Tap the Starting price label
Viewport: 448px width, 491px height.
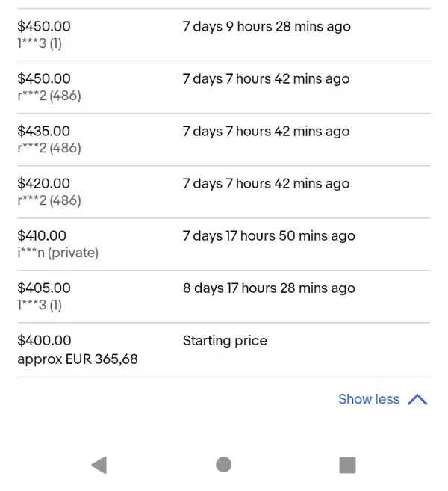pos(225,340)
